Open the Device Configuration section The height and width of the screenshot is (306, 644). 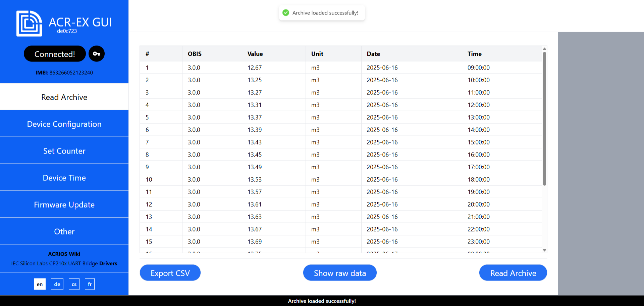(64, 124)
